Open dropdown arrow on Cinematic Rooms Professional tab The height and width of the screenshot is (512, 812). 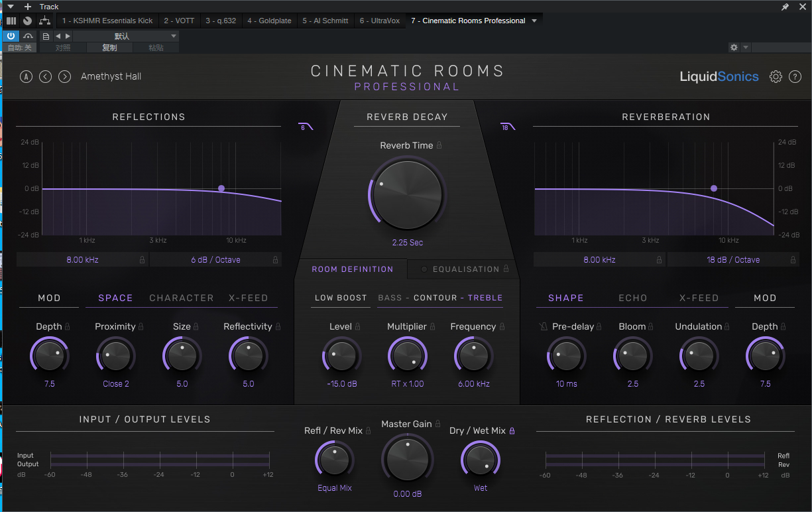534,21
